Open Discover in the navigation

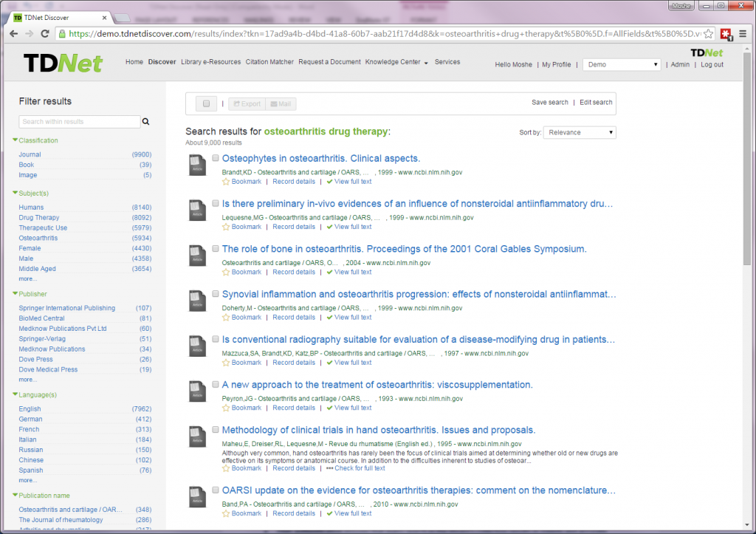[x=162, y=62]
